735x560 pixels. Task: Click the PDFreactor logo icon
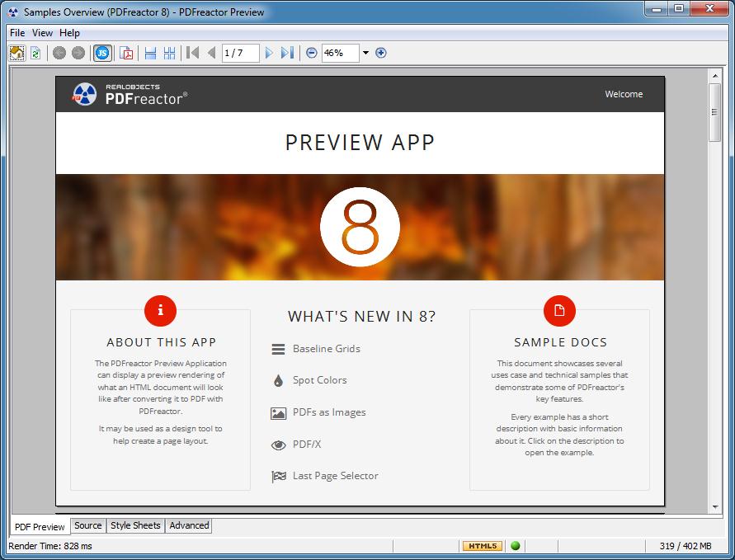(84, 94)
